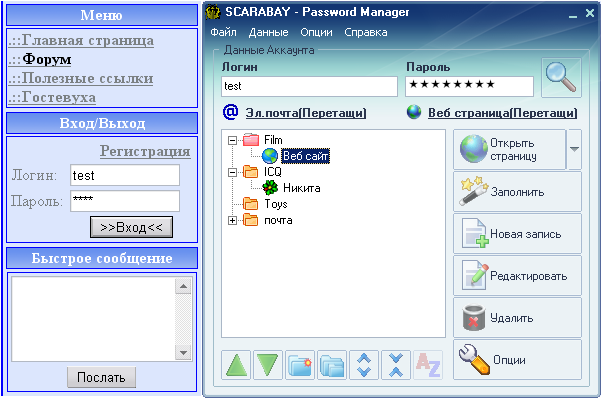Open the Файл menu
Screen dimensions: 601x398
(x=223, y=32)
